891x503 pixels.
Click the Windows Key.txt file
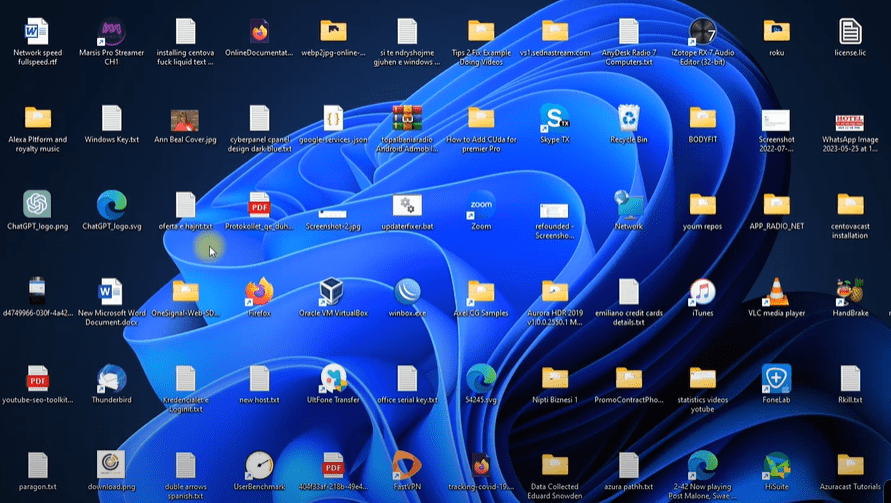point(111,119)
